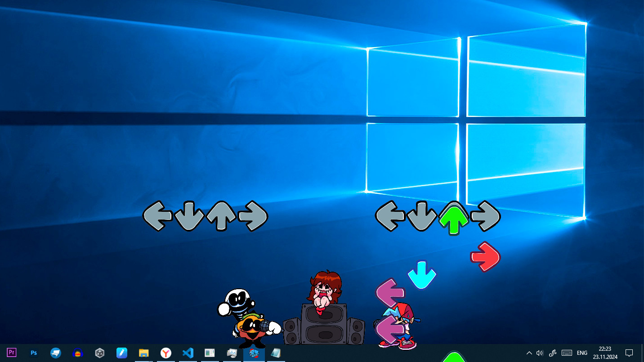This screenshot has height=362, width=644.
Task: Mute the system volume
Action: pos(539,353)
